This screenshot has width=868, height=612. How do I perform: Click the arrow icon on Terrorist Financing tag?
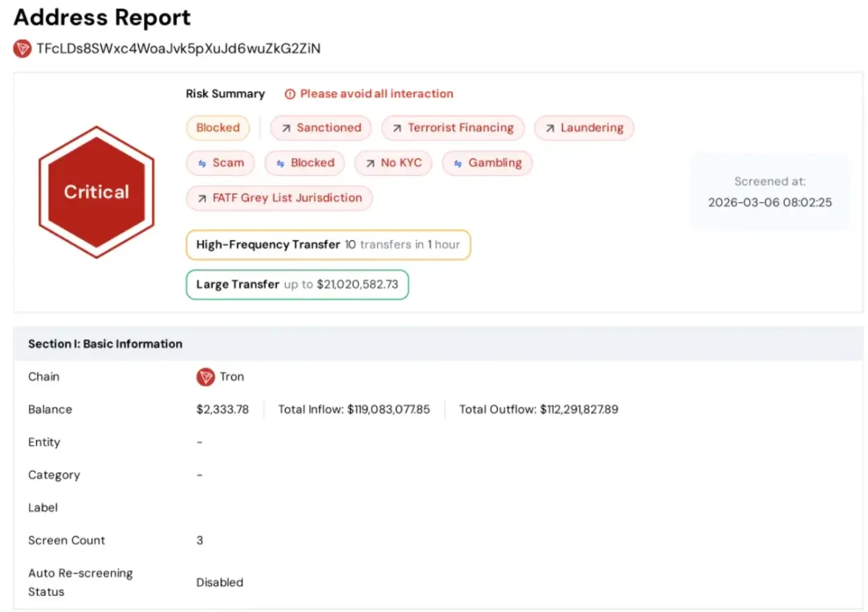(x=397, y=127)
